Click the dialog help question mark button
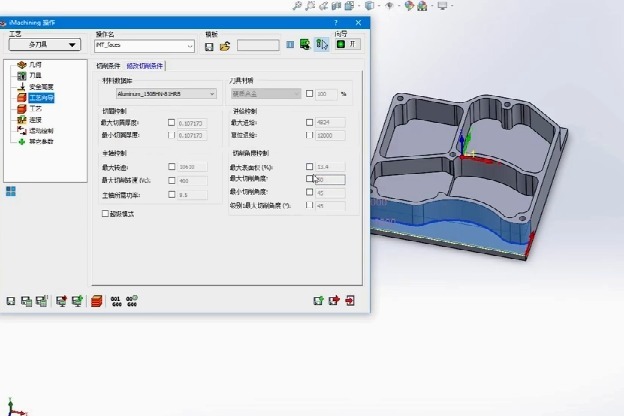The height and width of the screenshot is (416, 624). (x=336, y=23)
